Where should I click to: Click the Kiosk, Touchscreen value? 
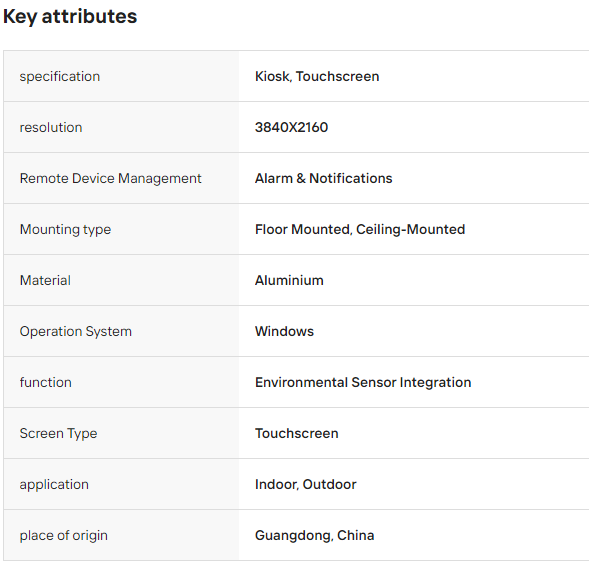coord(317,76)
